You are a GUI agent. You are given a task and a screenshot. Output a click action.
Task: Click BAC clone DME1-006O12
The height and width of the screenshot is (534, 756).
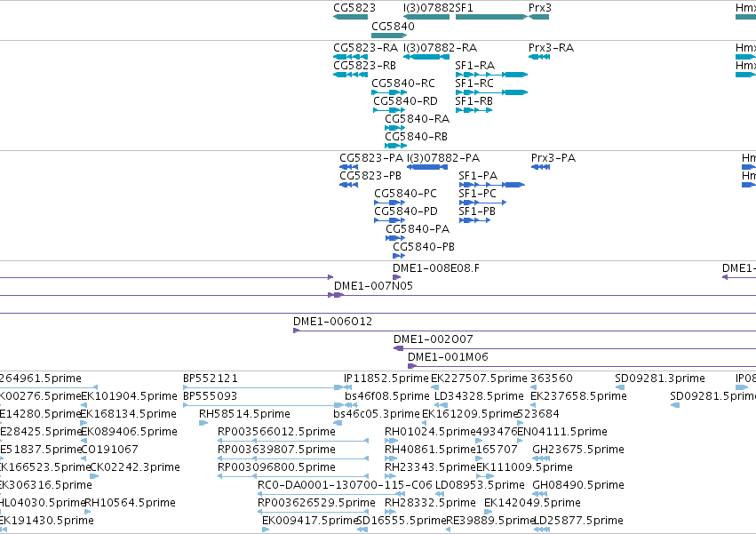click(x=524, y=331)
